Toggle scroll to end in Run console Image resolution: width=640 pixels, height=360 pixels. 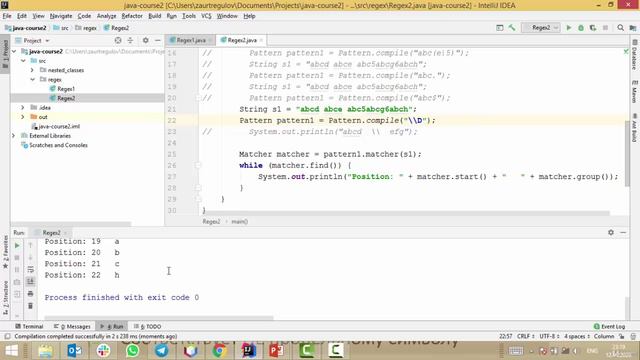pos(31,281)
